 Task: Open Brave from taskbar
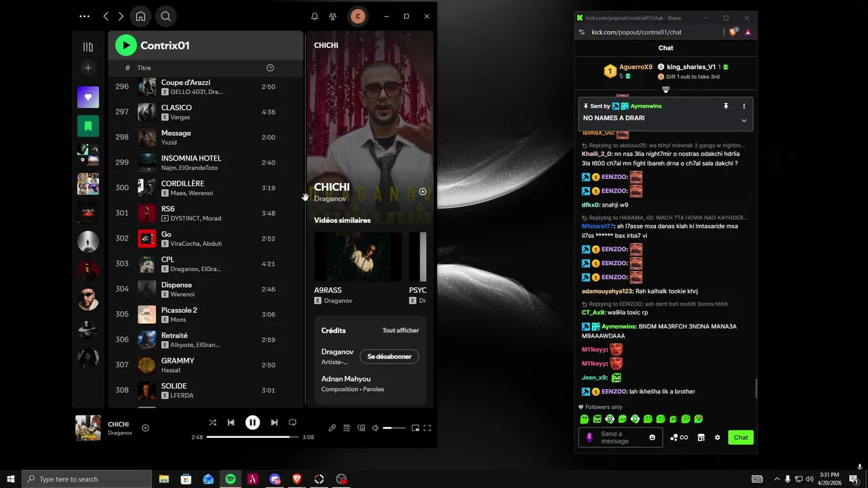[297, 479]
